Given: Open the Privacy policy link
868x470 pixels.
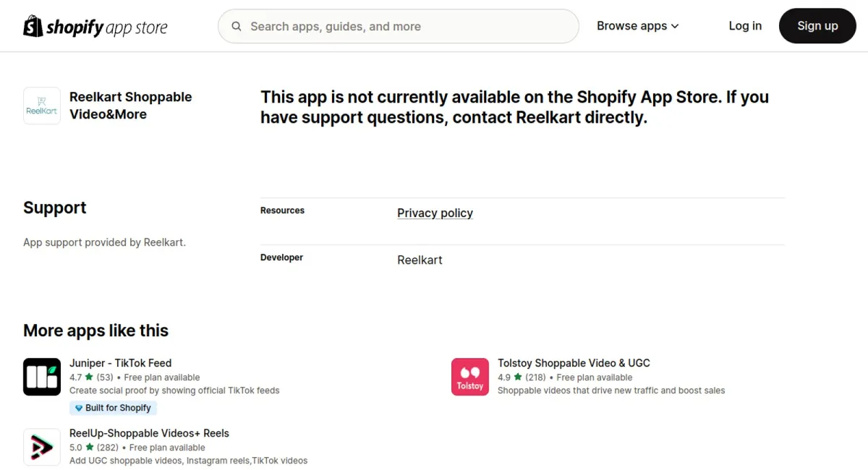Looking at the screenshot, I should coord(435,213).
